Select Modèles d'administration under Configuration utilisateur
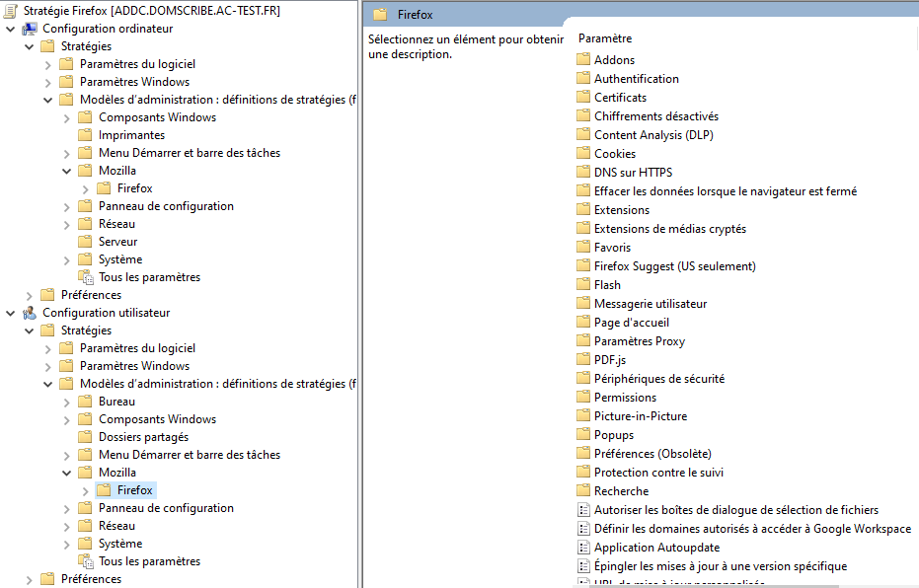919x588 pixels. 218,384
